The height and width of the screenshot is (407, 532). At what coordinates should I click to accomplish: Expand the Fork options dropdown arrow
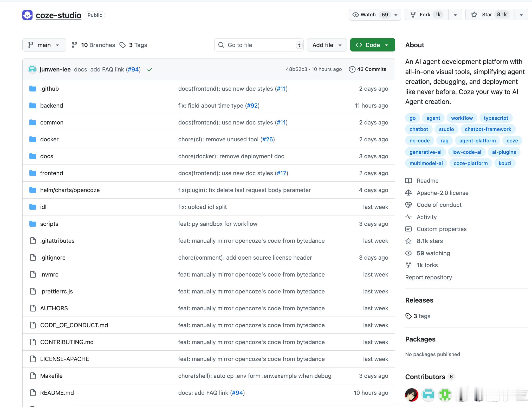tap(455, 15)
